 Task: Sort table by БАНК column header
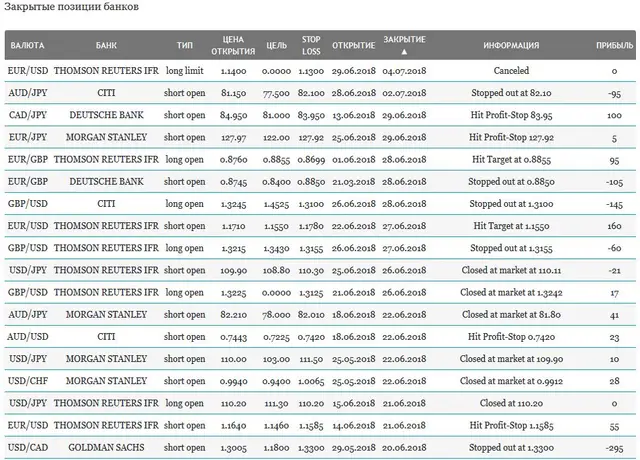[106, 45]
